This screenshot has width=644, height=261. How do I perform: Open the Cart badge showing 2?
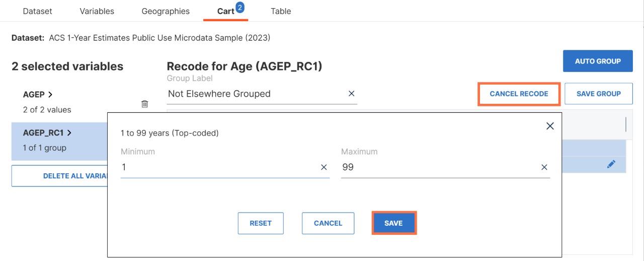pyautogui.click(x=239, y=7)
